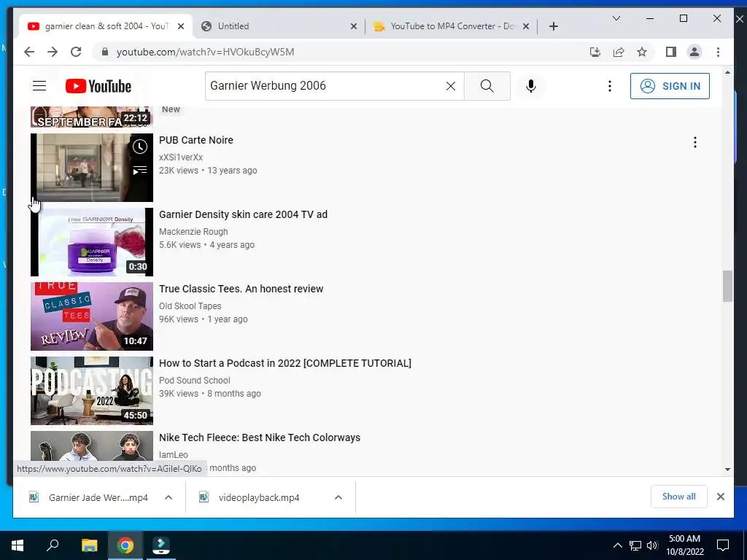Open the YouTube hamburger guide menu

[x=39, y=86]
